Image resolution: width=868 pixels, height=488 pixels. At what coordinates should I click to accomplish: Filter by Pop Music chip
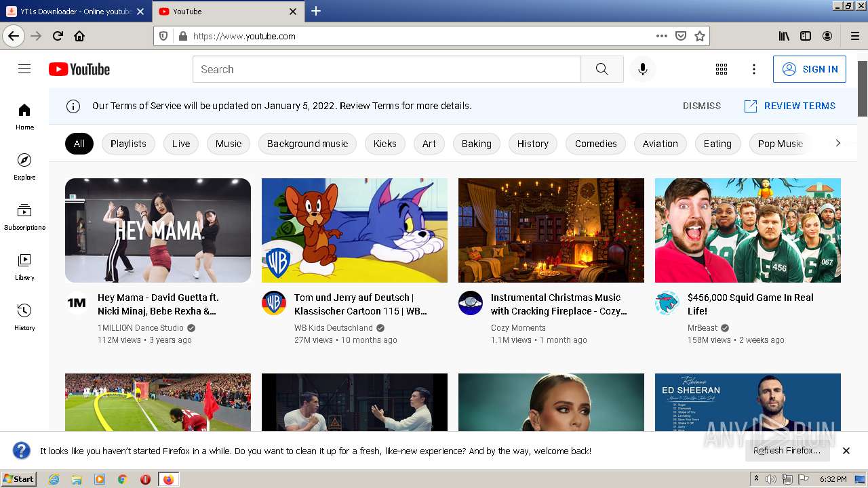[x=780, y=144]
